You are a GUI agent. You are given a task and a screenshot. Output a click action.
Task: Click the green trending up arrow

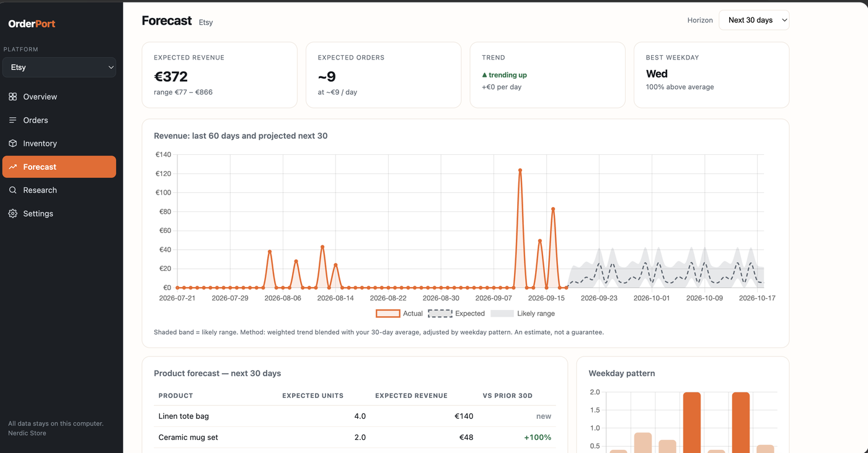pyautogui.click(x=484, y=75)
